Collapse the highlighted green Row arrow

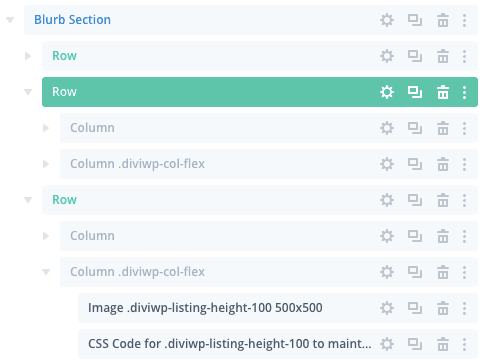click(x=28, y=92)
